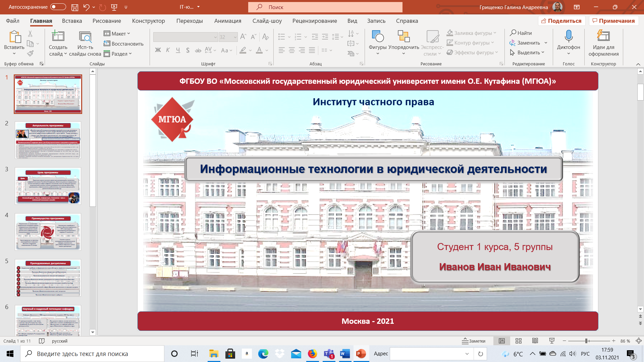This screenshot has width=644, height=362.
Task: Click the font color red A swatch
Action: [259, 50]
